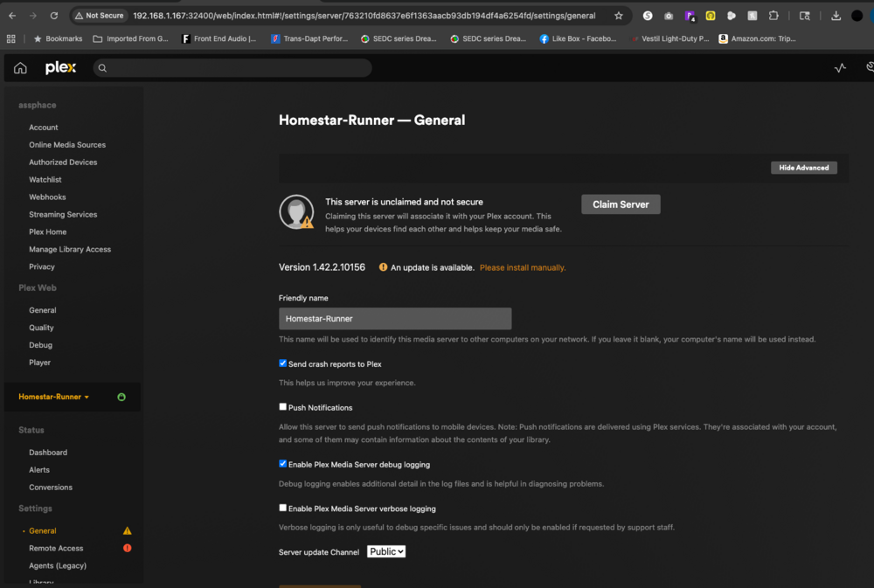Open the apps grid icon in bookmarks bar
Viewport: 874px width, 588px height.
(11, 38)
